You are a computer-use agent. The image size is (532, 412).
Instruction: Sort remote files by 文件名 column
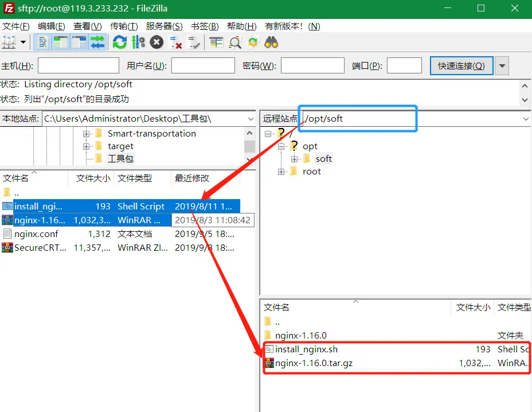(x=355, y=308)
